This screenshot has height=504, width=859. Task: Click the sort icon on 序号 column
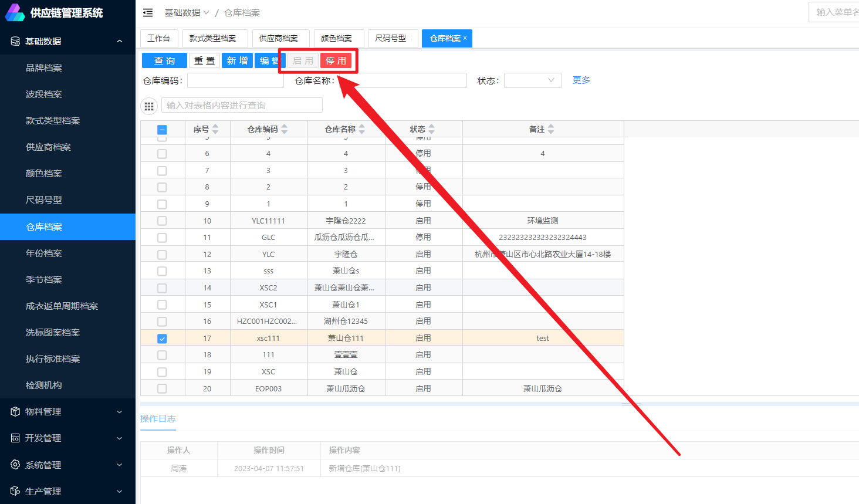215,129
